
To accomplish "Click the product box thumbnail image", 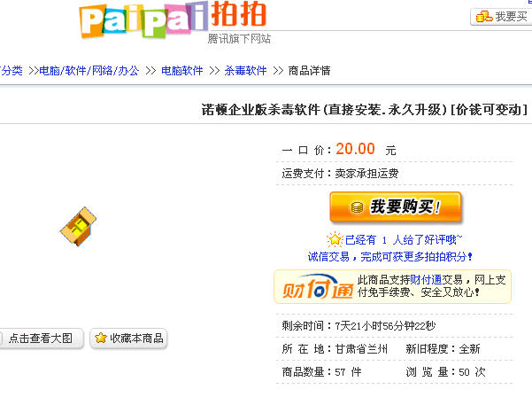I will pyautogui.click(x=78, y=226).
